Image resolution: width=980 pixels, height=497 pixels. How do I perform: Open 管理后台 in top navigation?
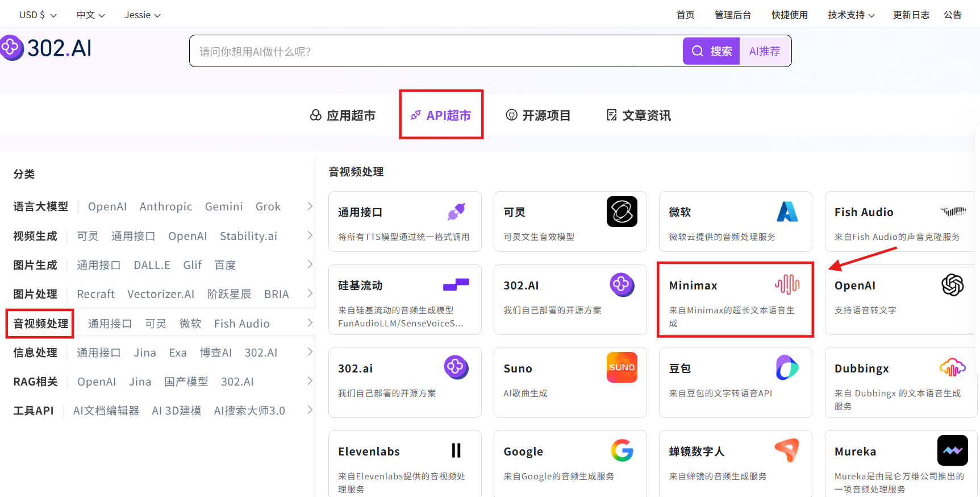tap(733, 15)
